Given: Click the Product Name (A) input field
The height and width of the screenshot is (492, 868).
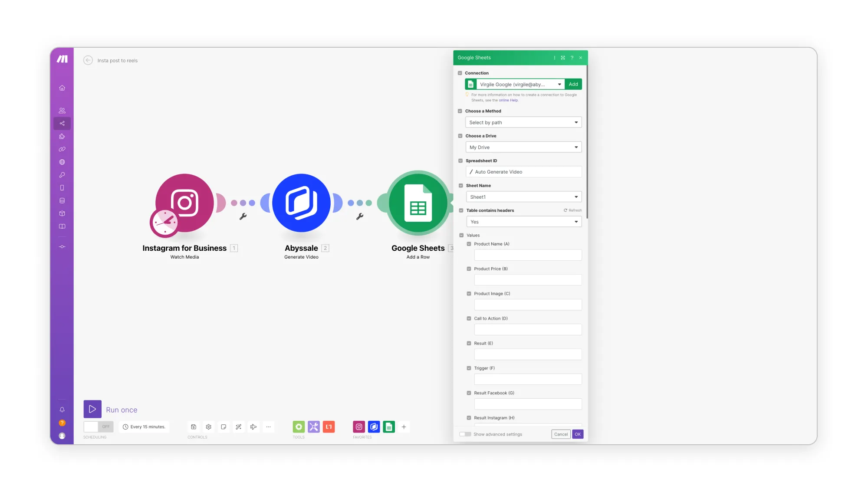Looking at the screenshot, I should [528, 255].
